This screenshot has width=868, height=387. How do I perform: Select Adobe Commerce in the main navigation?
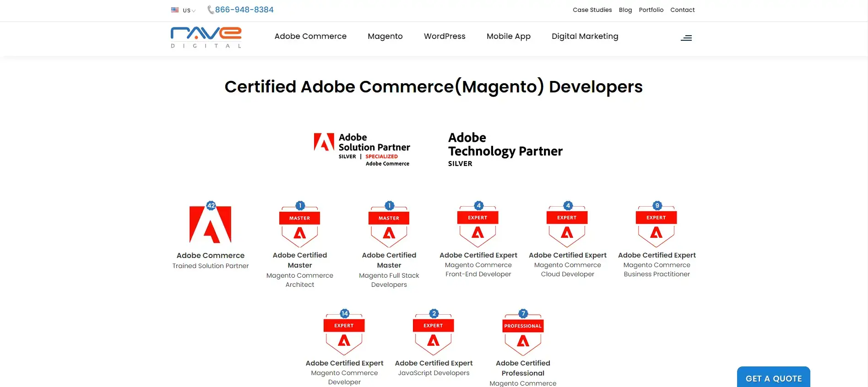tap(310, 36)
